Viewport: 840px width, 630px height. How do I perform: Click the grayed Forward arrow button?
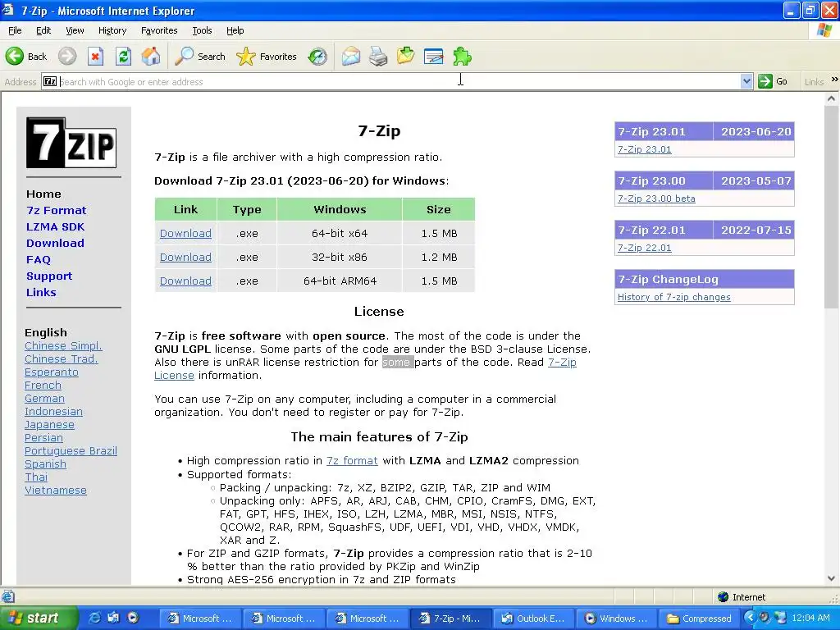pos(67,57)
